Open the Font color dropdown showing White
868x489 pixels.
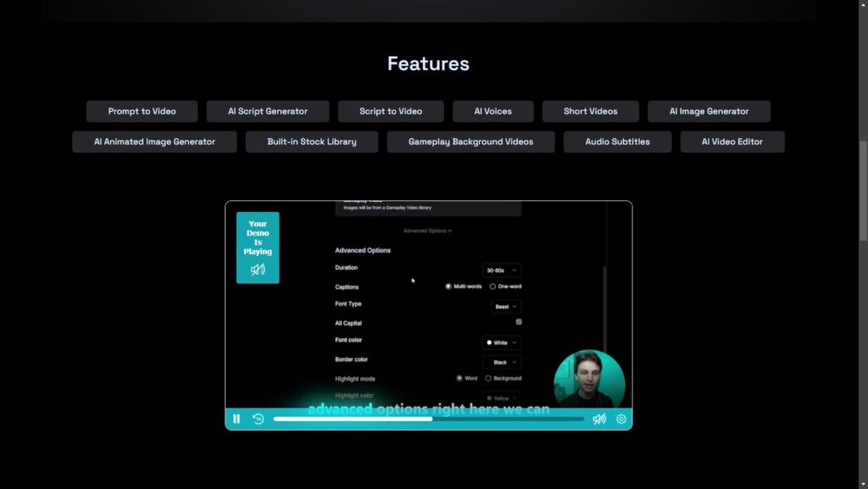pyautogui.click(x=502, y=342)
